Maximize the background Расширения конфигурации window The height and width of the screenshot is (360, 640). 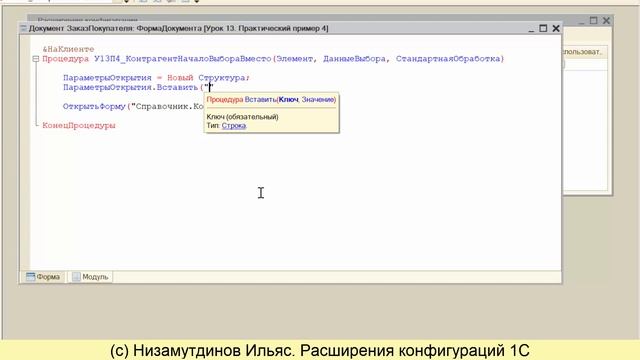click(x=593, y=20)
